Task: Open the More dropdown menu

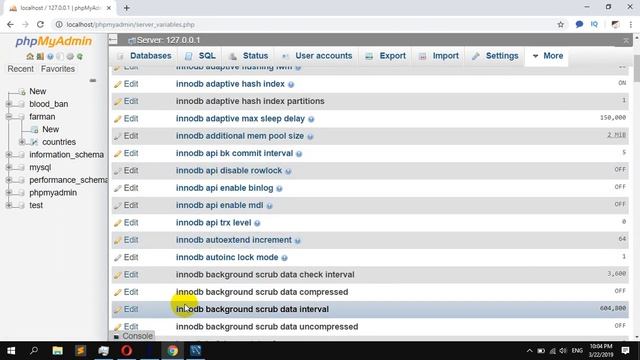Action: 547,56
